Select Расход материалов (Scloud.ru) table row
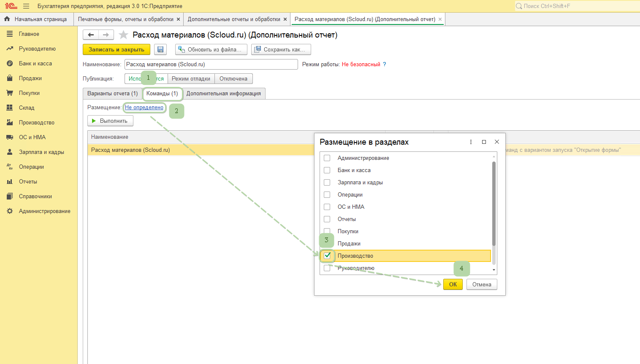640x364 pixels. [x=201, y=150]
